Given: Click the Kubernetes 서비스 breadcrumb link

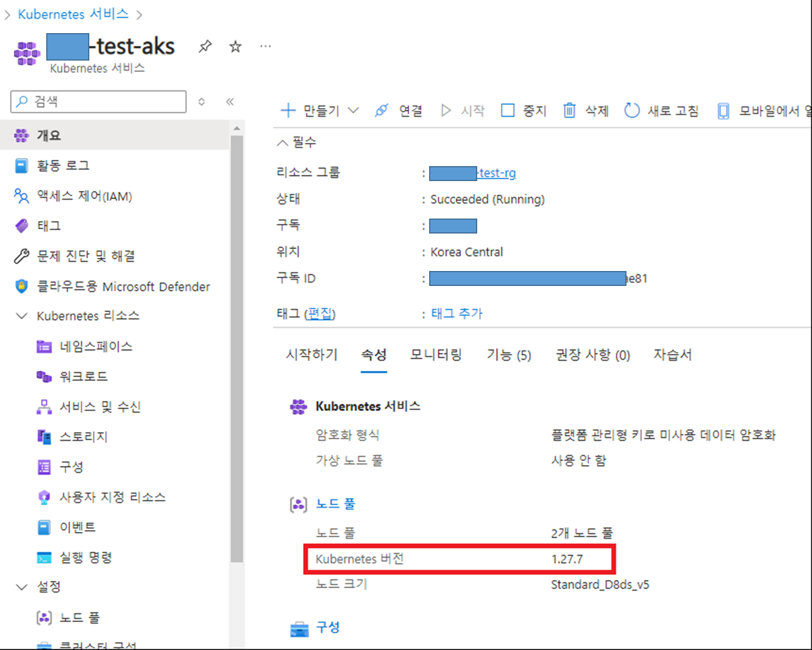Looking at the screenshot, I should point(73,14).
